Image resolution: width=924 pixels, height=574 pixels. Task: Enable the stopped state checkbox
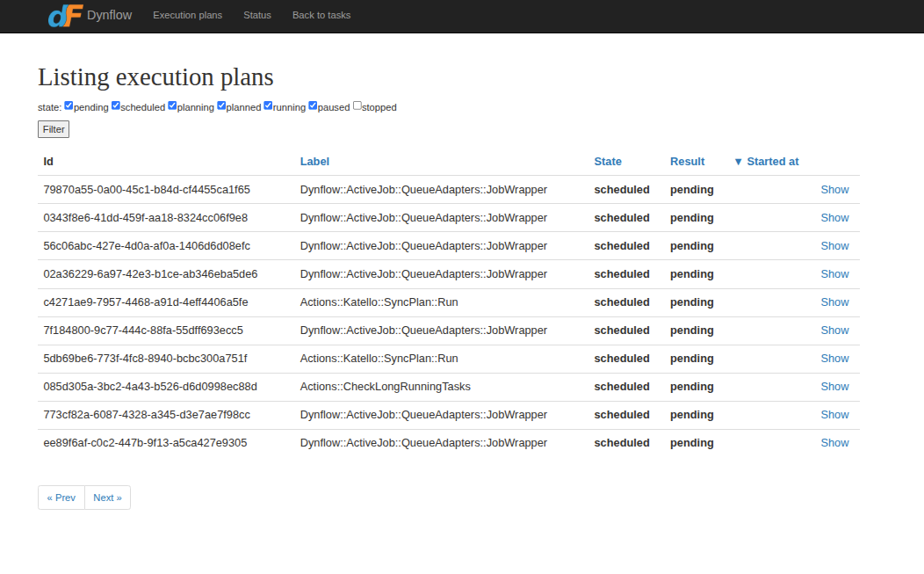tap(357, 106)
